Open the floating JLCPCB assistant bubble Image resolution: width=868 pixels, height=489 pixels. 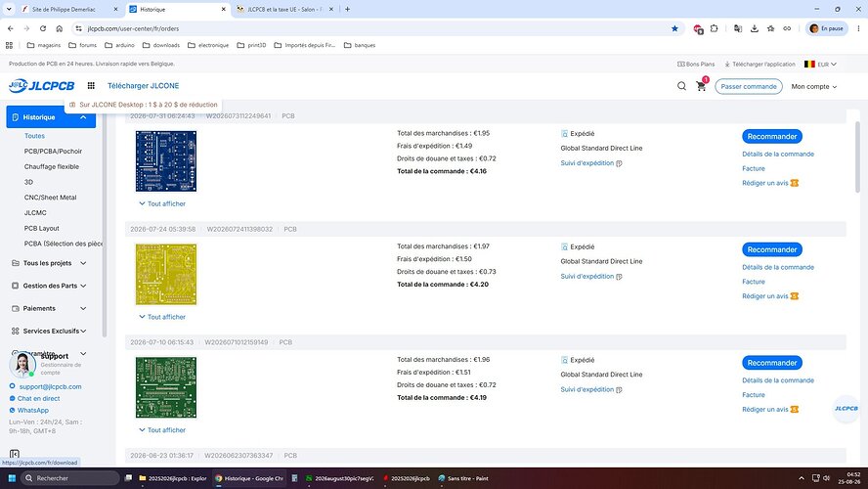coord(846,409)
